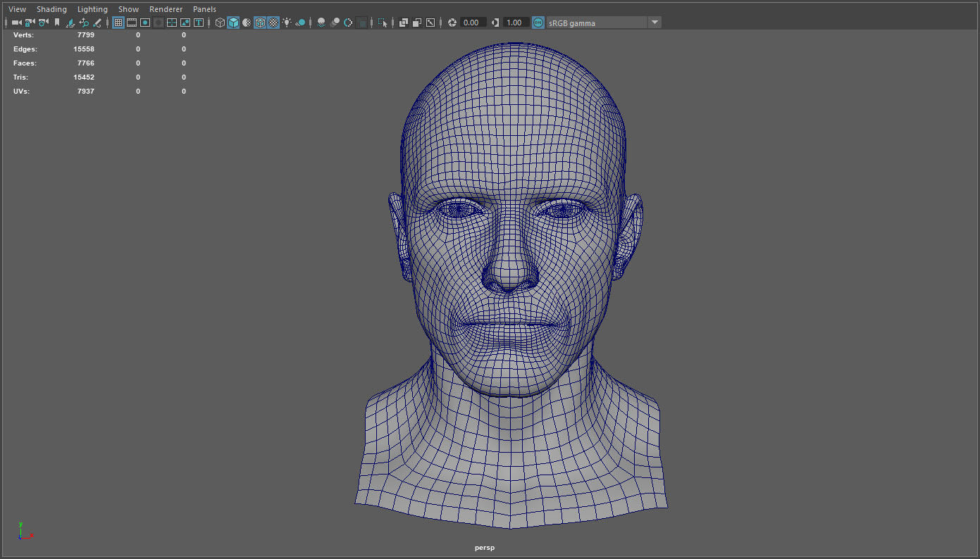Screen dimensions: 980x559
Task: Click the Verts count 7799
Action: pyautogui.click(x=85, y=34)
